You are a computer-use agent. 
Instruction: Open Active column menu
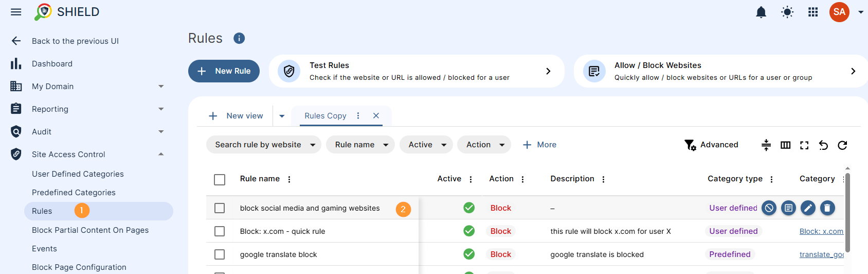[471, 179]
